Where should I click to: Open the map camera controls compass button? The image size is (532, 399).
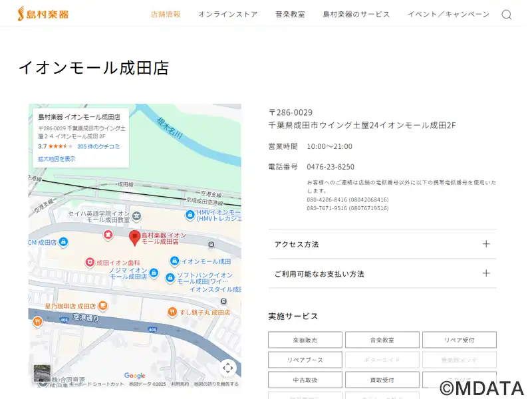pos(228,368)
